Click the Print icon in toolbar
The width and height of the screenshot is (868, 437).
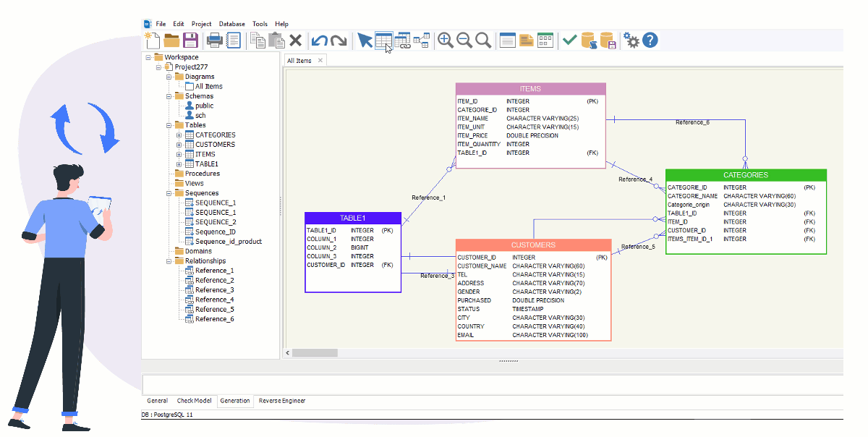coord(214,41)
